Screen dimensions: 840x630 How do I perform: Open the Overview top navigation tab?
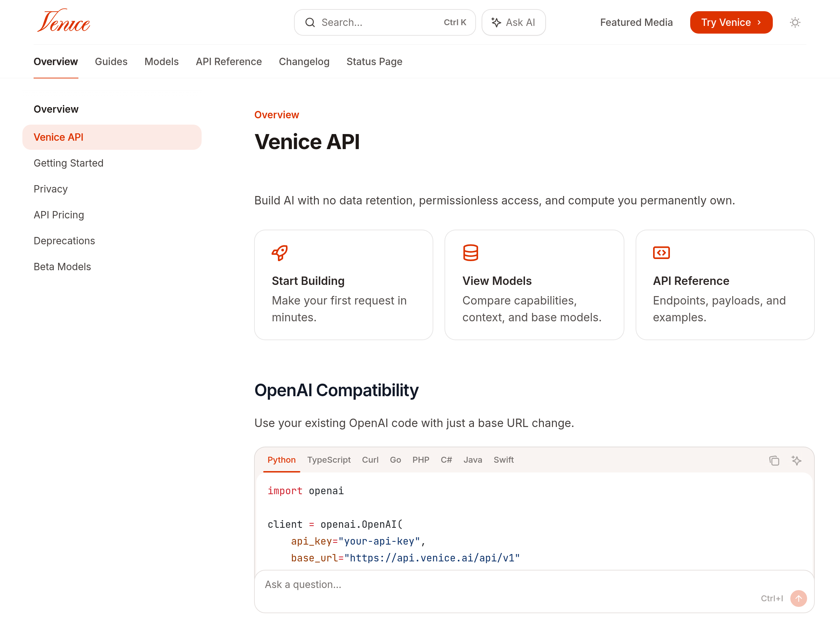56,62
